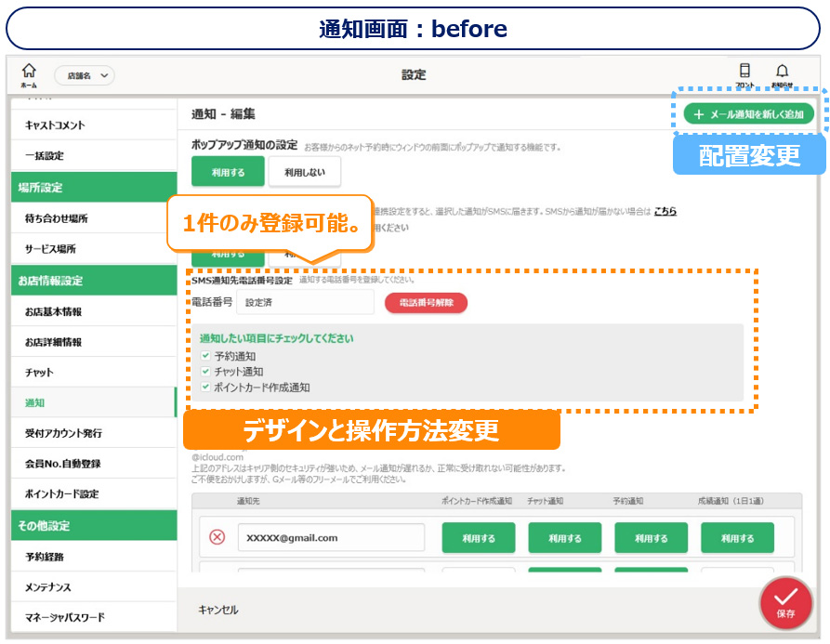Open the お知らせ bell notifications

783,72
